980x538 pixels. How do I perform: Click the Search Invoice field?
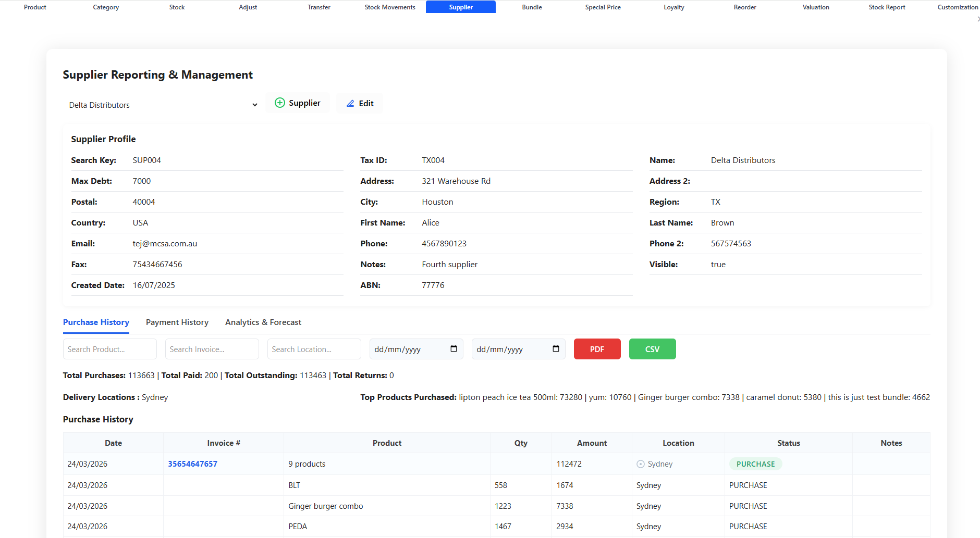click(x=212, y=349)
